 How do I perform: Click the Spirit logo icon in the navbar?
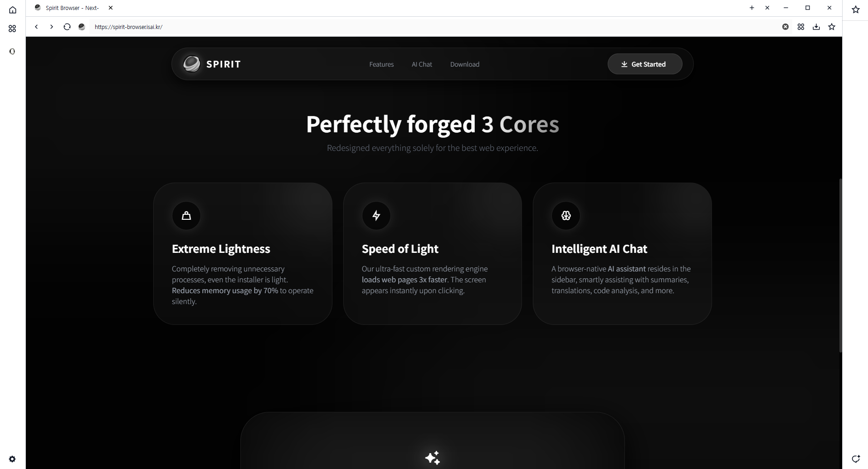(x=192, y=64)
